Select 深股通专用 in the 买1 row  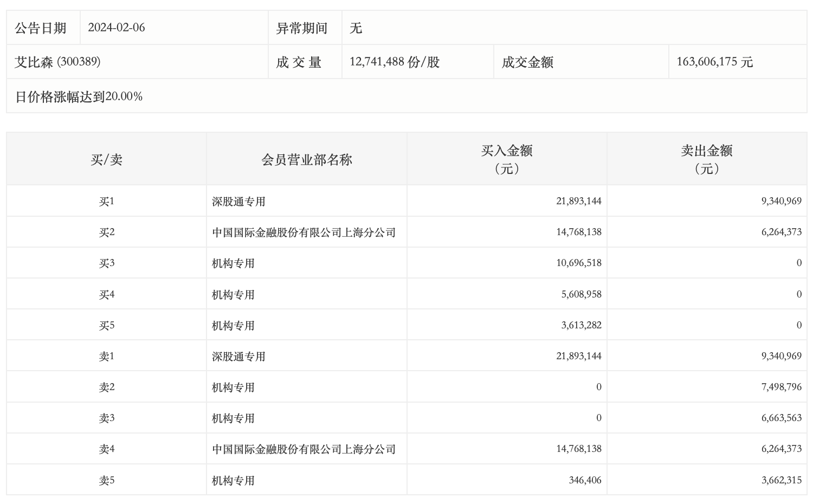(238, 202)
